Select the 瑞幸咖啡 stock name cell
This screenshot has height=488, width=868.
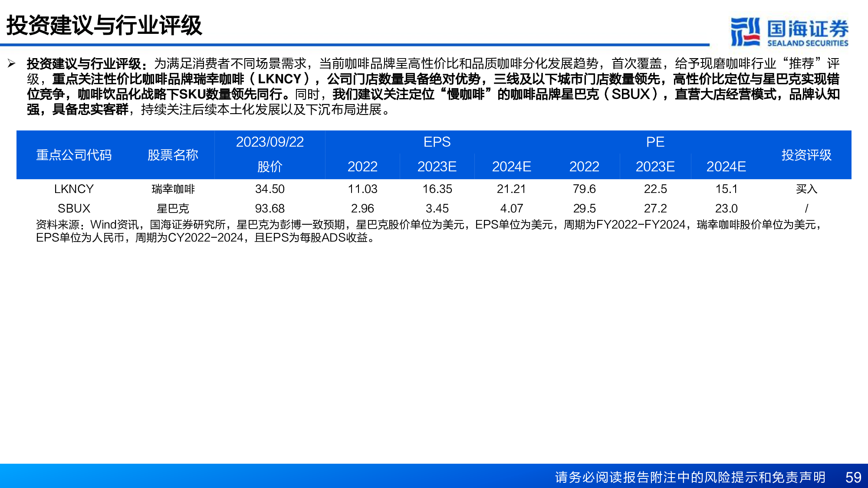coord(173,189)
